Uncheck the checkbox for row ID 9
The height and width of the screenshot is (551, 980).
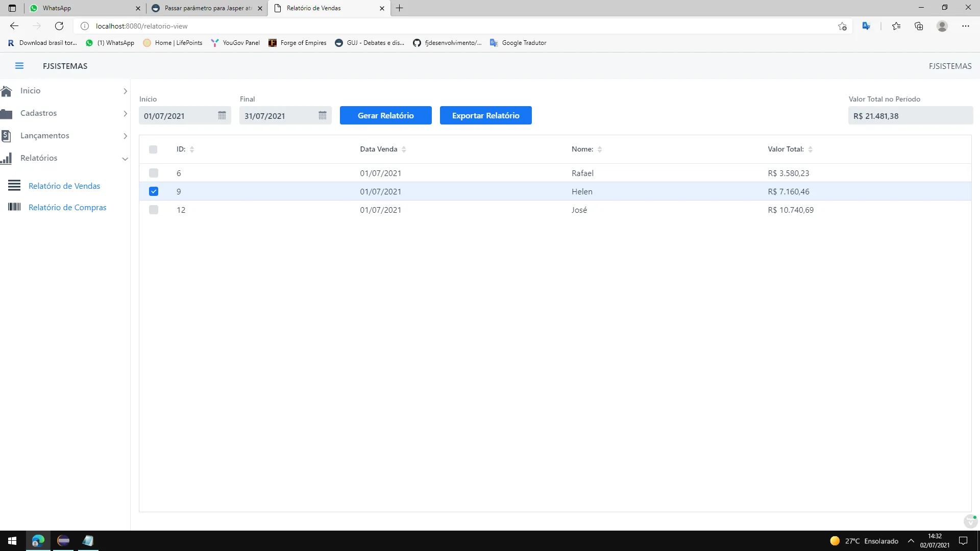point(154,191)
